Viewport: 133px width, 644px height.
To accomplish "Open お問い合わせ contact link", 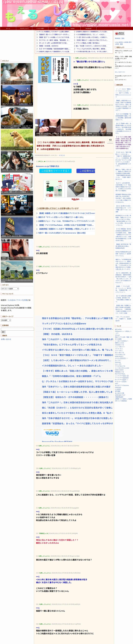I will [6, 339].
